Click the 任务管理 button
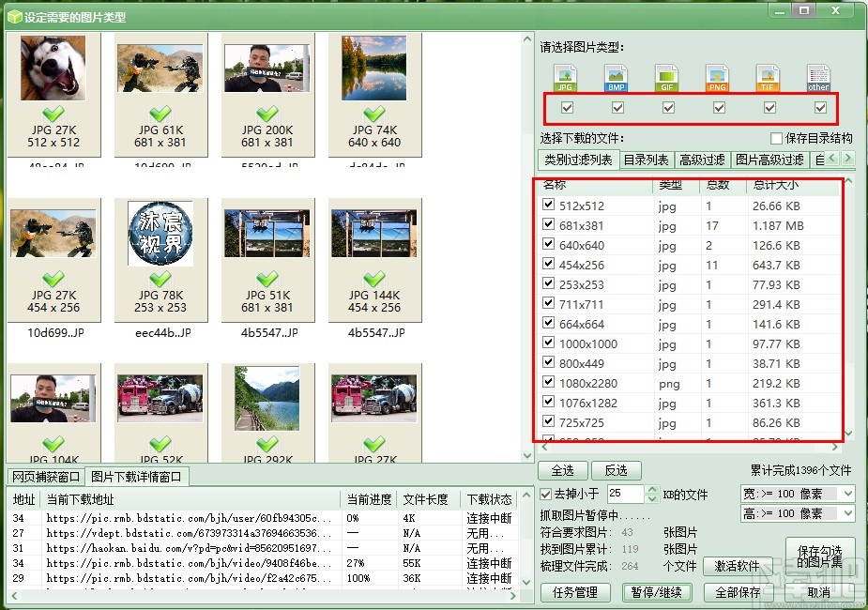868x610 pixels. tap(575, 592)
